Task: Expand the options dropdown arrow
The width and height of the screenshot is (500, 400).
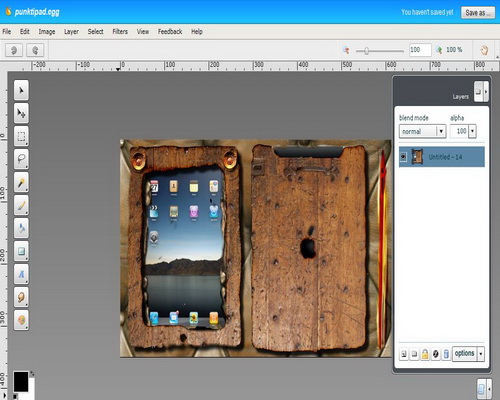Action: [x=481, y=354]
